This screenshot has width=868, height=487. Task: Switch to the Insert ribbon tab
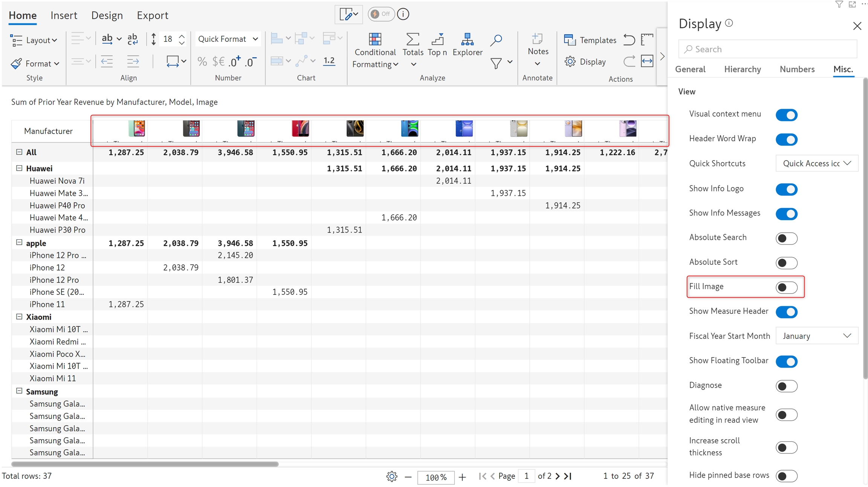[64, 15]
